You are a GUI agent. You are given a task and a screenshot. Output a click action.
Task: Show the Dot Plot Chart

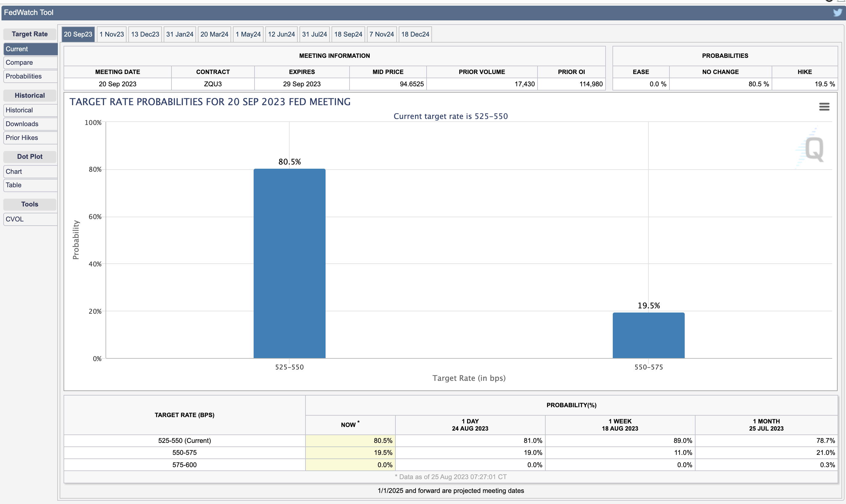point(30,171)
